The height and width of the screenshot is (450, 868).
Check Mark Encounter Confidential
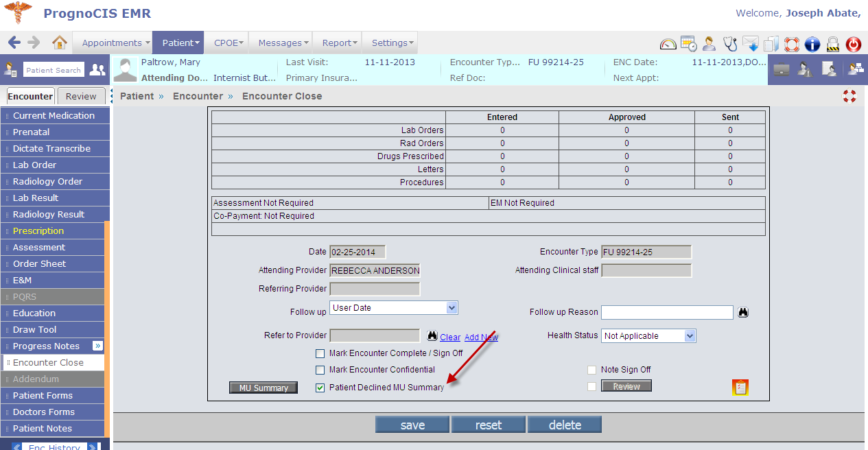click(x=320, y=370)
